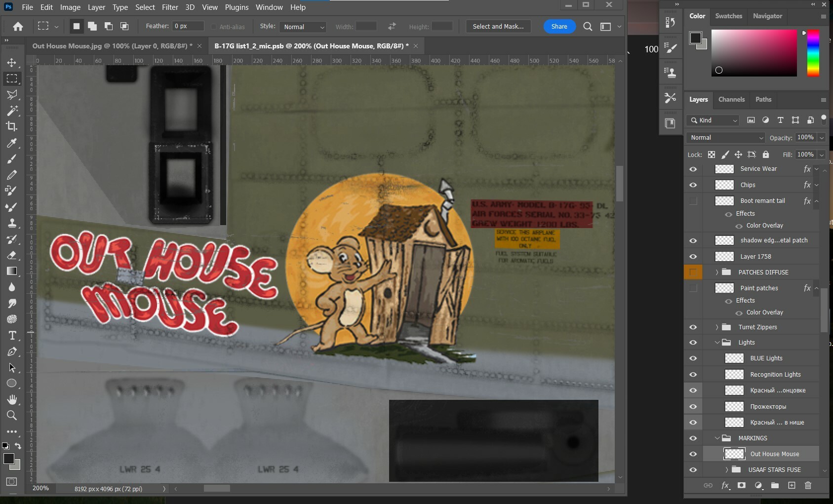This screenshot has width=833, height=504.
Task: Select the Rectangular Marquee tool
Action: 12,78
